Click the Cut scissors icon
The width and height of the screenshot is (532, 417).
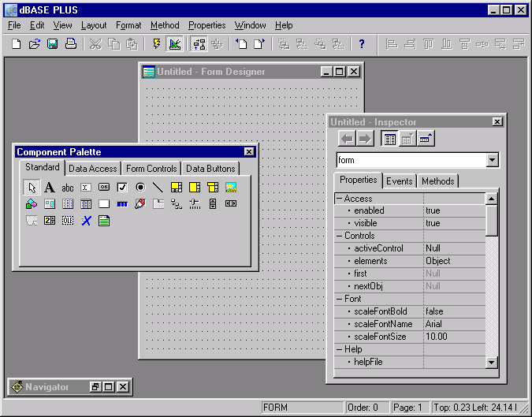95,44
